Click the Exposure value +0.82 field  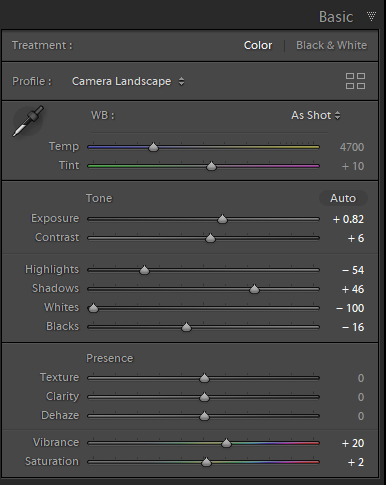(x=348, y=219)
